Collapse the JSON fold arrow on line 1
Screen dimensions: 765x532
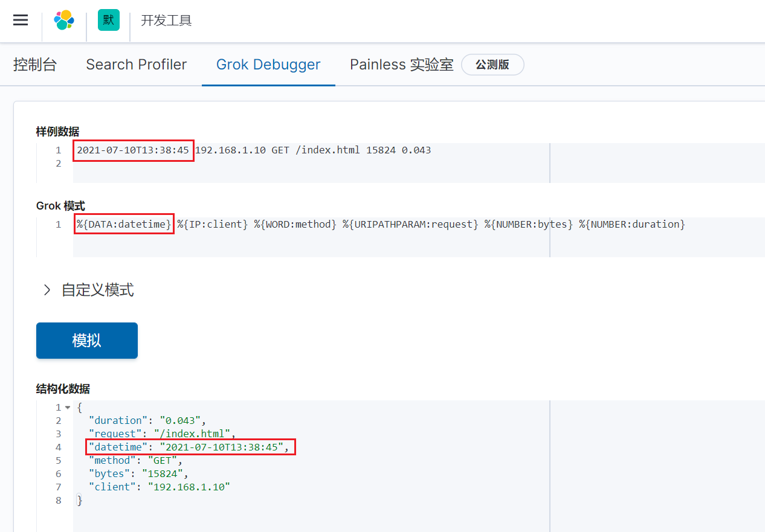(x=68, y=408)
